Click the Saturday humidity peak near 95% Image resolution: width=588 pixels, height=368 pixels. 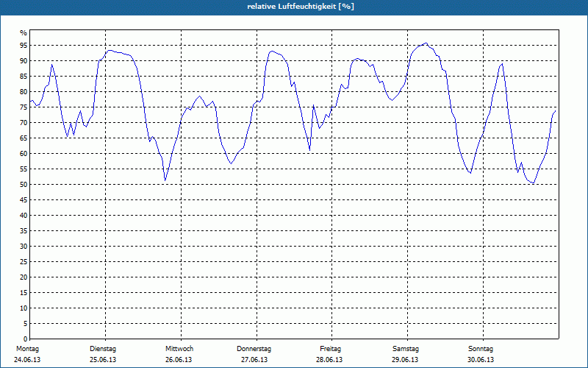tap(426, 43)
